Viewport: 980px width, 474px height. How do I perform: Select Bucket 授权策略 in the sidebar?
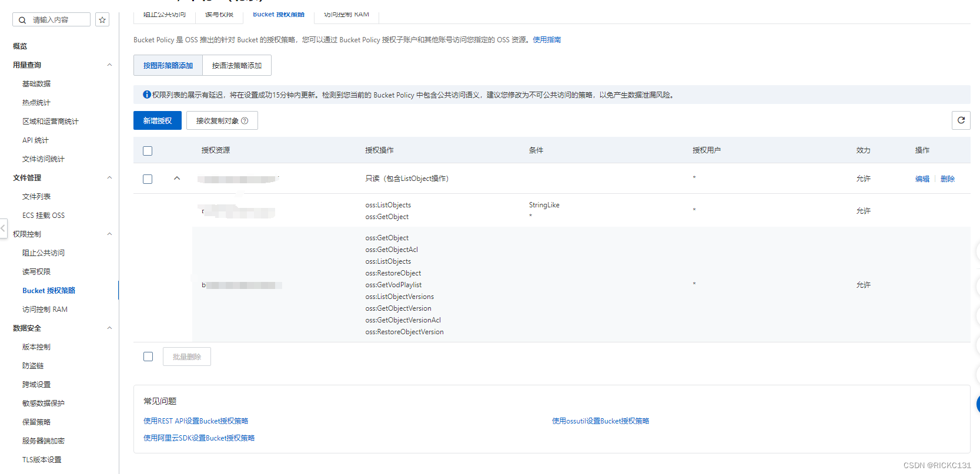click(x=49, y=290)
